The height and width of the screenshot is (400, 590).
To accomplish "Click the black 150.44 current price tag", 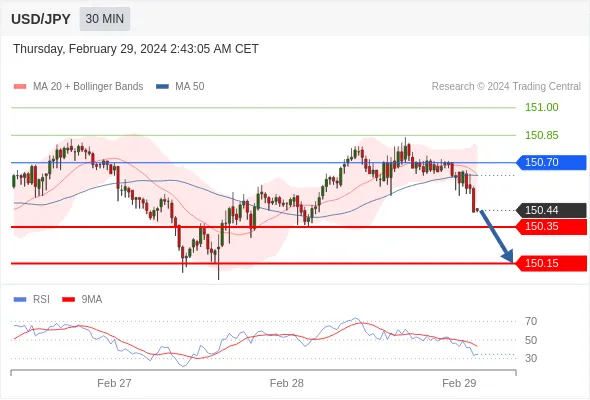I will (x=551, y=210).
